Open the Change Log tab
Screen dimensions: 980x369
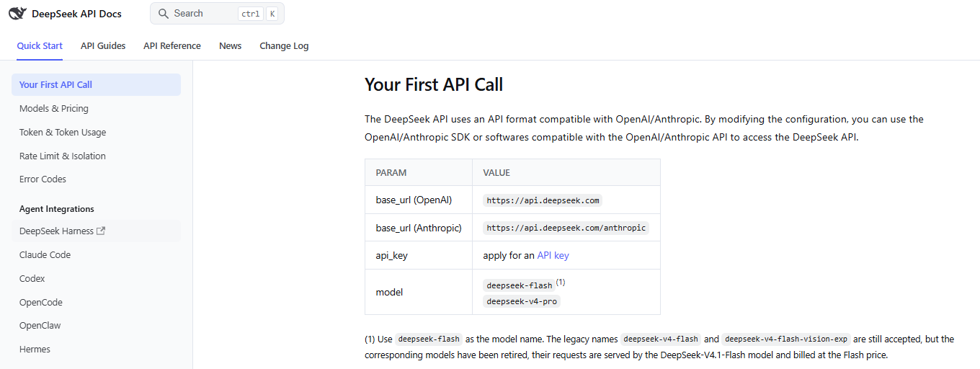pyautogui.click(x=284, y=45)
